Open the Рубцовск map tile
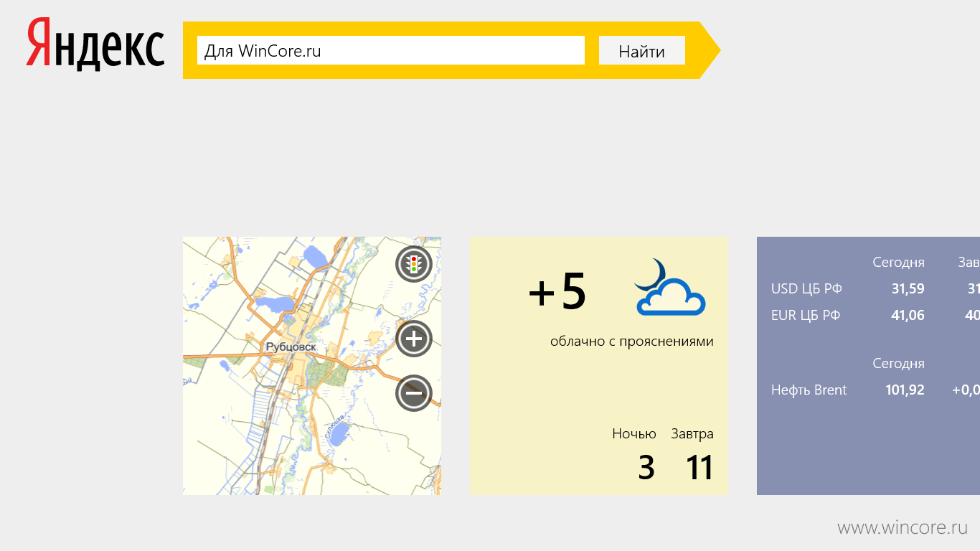Screen dimensions: 980x551 (x=312, y=366)
